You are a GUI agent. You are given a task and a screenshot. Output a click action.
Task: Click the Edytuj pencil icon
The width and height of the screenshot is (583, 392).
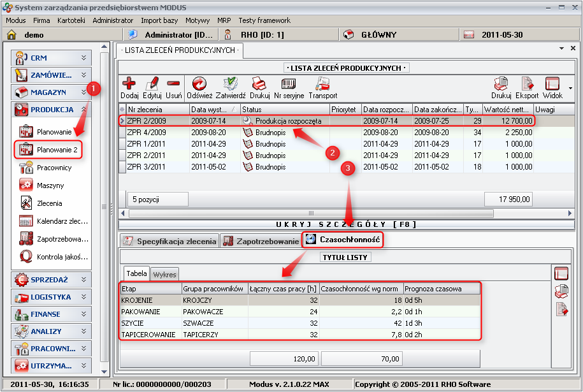click(x=152, y=84)
